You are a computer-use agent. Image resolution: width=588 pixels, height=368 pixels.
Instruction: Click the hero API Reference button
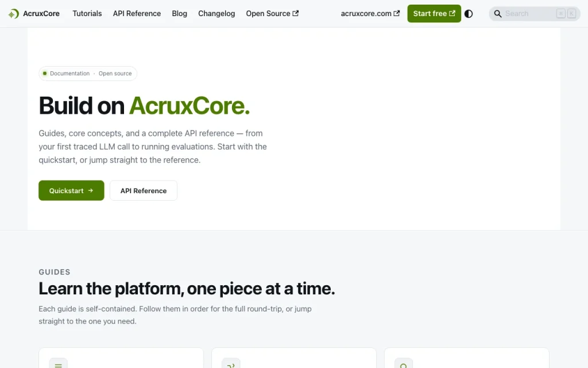[143, 190]
